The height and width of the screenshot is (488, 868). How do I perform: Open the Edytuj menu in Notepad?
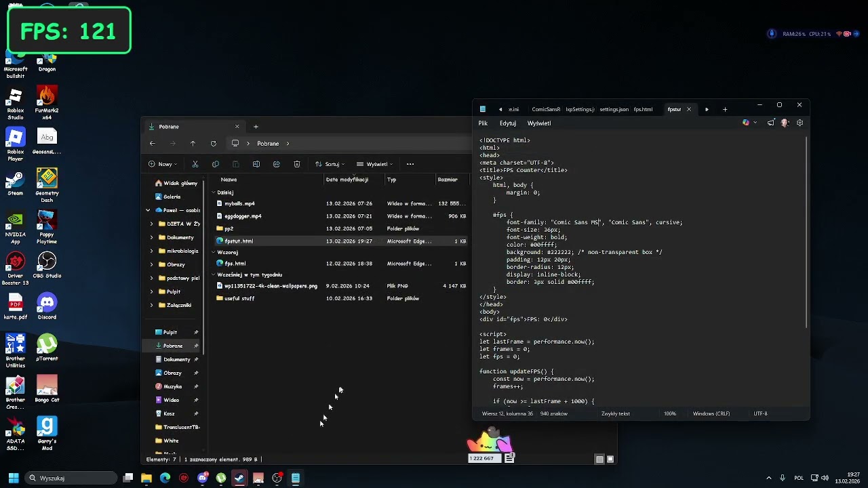(x=508, y=123)
